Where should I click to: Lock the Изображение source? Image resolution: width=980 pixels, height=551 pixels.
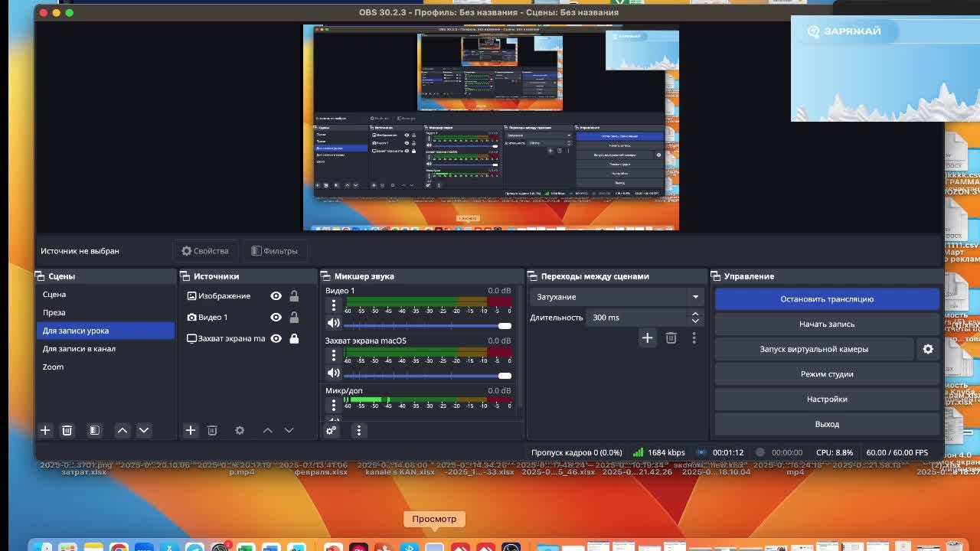pos(294,296)
